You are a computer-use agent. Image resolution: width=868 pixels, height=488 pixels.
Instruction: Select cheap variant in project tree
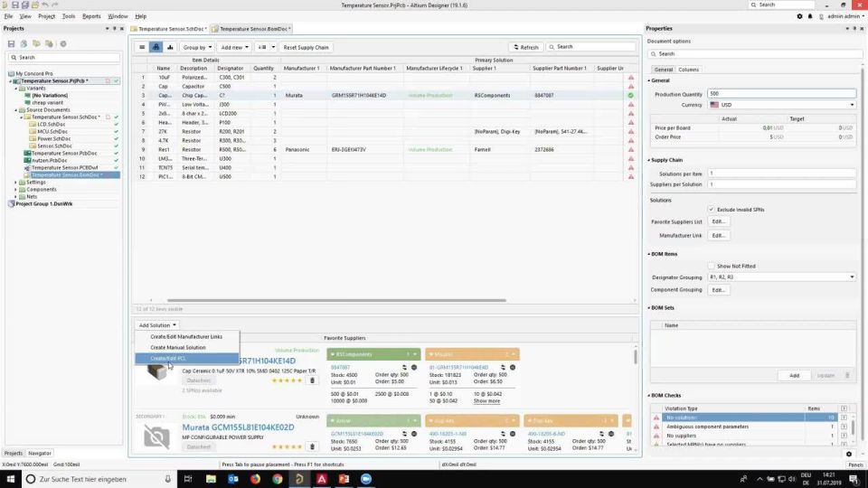47,102
